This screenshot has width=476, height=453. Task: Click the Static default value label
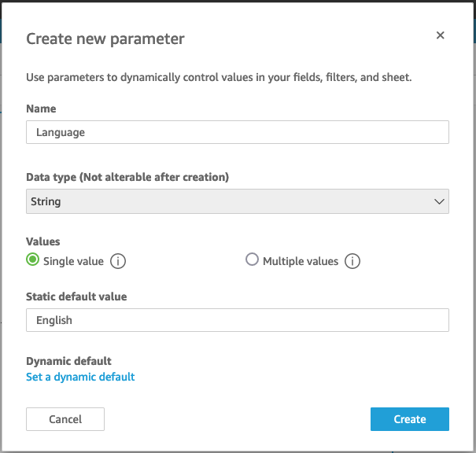76,296
